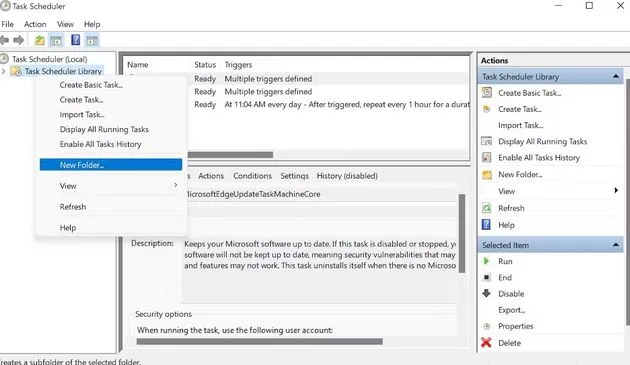
Task: Collapse the Selected Item actions section
Action: tap(616, 245)
